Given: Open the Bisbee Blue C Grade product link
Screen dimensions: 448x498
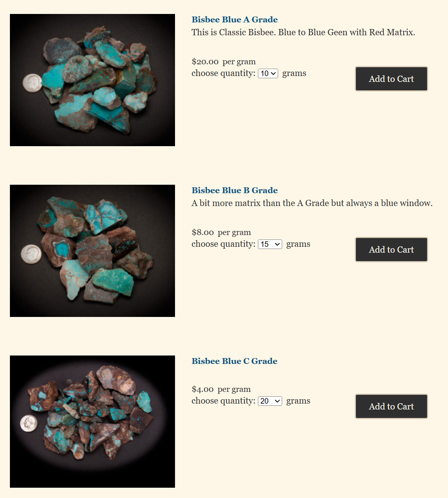Looking at the screenshot, I should click(x=234, y=361).
